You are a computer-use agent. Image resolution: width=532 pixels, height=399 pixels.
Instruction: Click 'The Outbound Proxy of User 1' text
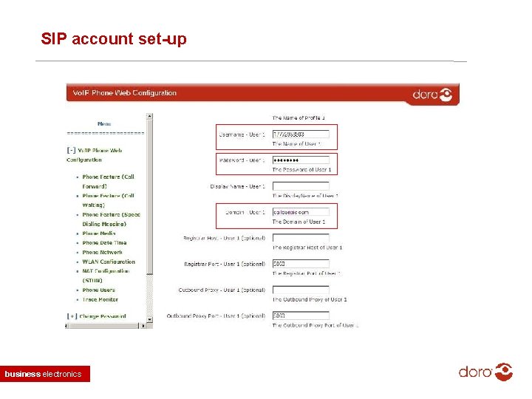pos(310,299)
